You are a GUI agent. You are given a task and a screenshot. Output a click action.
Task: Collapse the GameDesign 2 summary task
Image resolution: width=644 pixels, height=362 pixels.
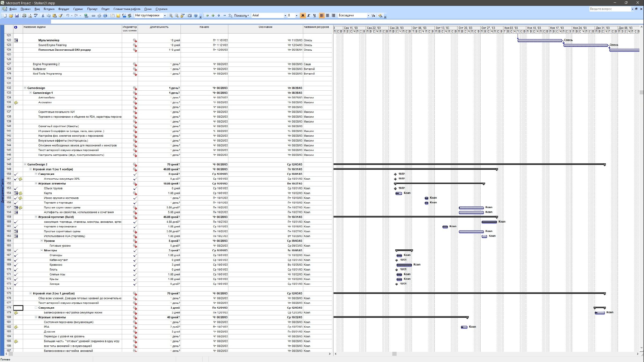[25, 164]
